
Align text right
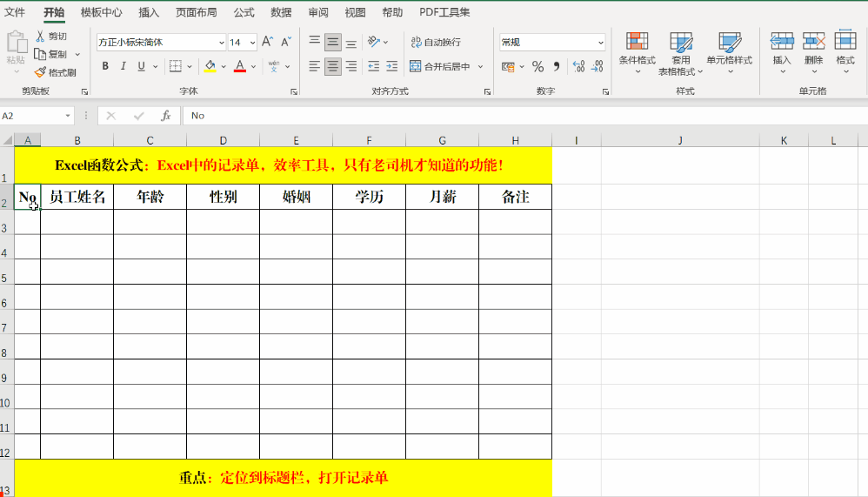[x=351, y=66]
